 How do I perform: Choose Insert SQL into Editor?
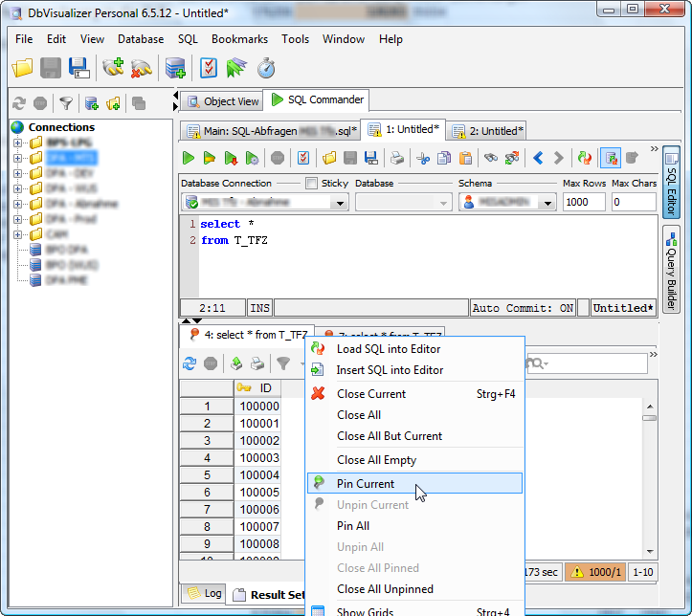coord(414,370)
